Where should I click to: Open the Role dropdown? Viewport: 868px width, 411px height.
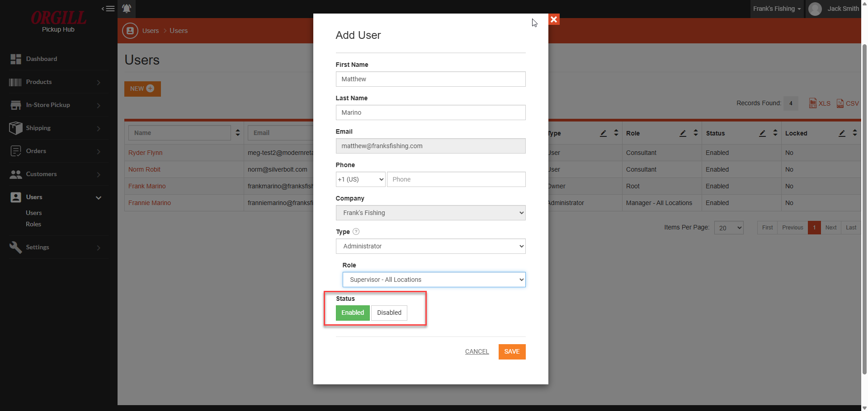[x=434, y=280]
